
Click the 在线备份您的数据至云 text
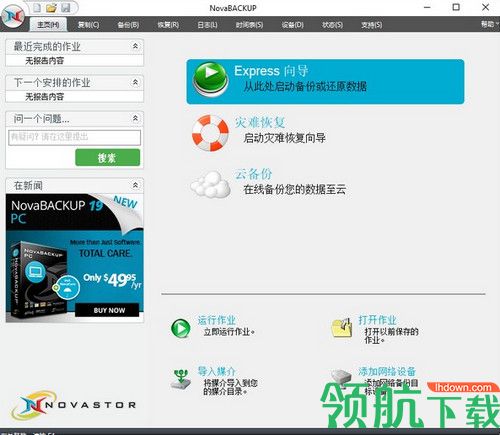[294, 189]
